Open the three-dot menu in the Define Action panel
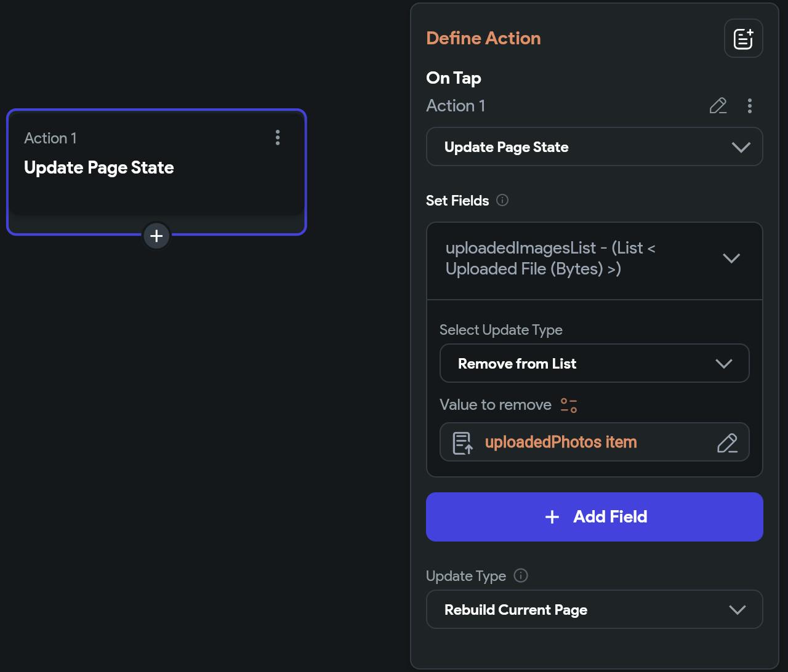 click(x=749, y=106)
